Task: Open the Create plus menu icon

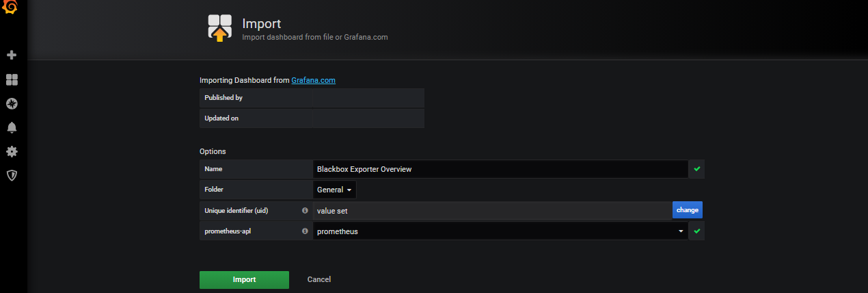Action: pos(12,55)
